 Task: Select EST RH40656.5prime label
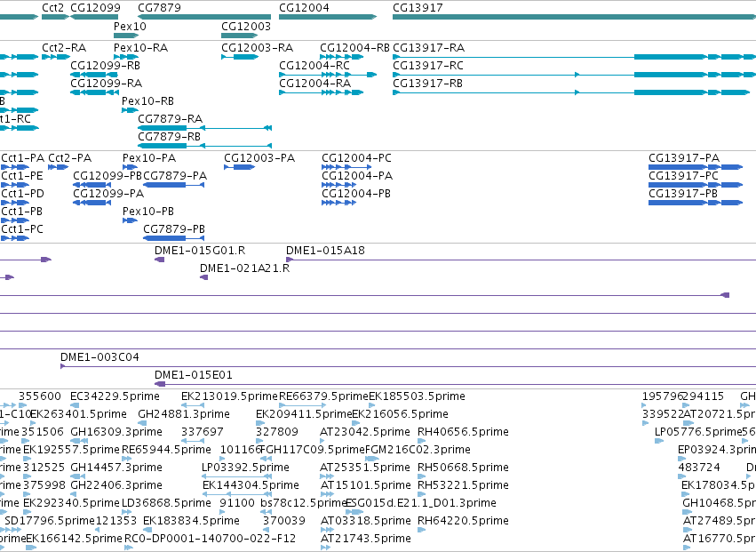point(463,432)
